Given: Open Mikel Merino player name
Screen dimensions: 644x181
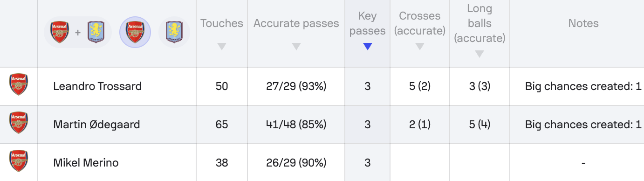Looking at the screenshot, I should point(86,163).
